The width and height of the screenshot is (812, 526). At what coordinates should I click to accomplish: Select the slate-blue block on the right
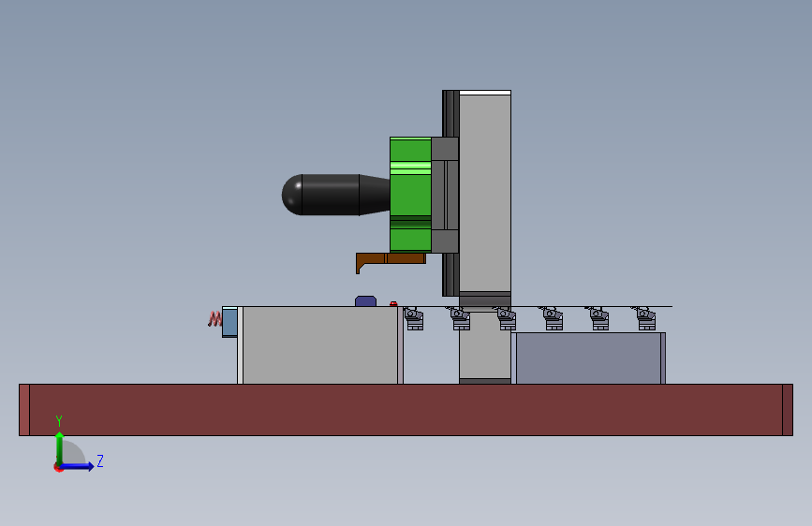[x=588, y=358]
